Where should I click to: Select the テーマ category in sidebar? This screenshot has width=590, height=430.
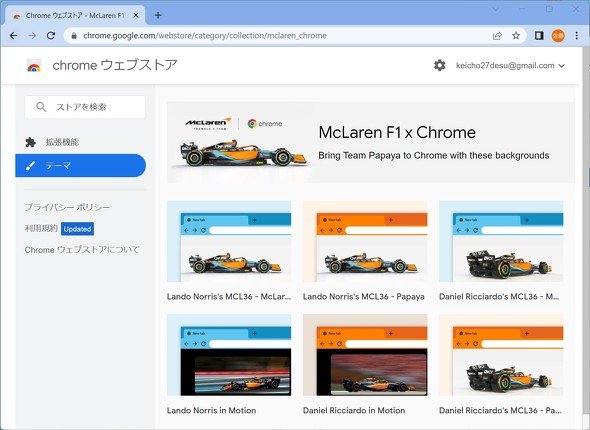coord(81,166)
